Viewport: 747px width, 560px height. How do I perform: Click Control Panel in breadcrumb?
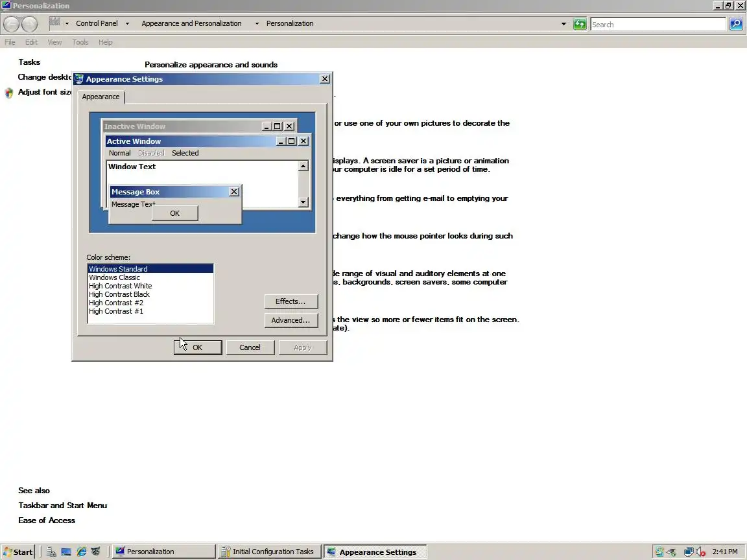point(97,23)
